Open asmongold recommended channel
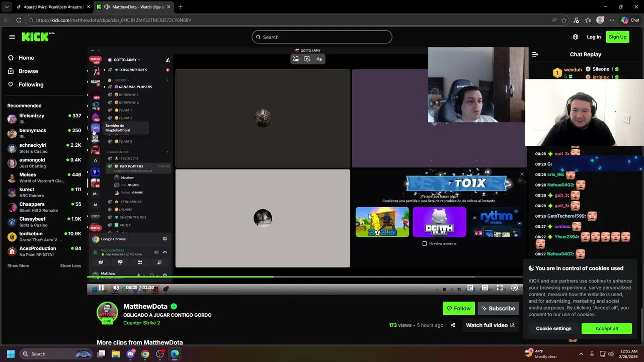644x362 pixels. [x=44, y=163]
